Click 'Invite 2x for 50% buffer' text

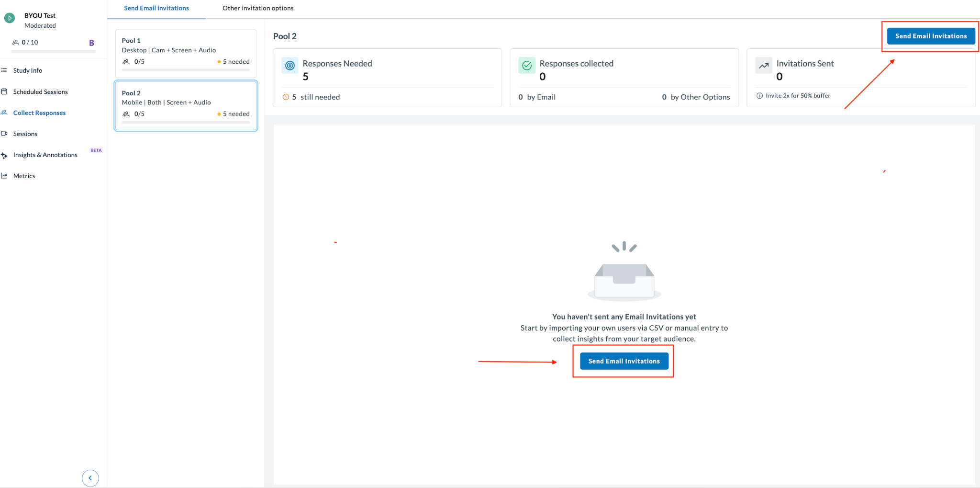pos(798,96)
